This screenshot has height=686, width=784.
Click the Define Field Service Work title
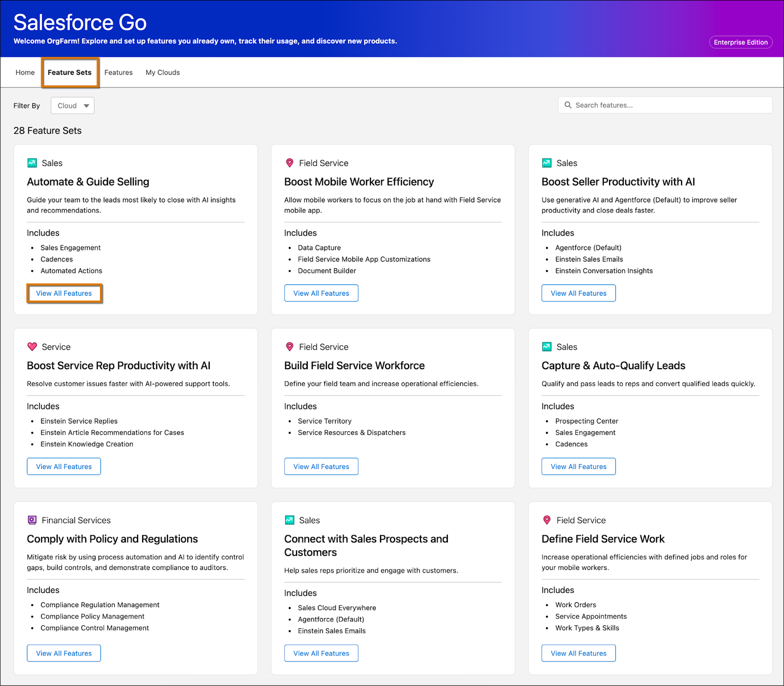[603, 539]
